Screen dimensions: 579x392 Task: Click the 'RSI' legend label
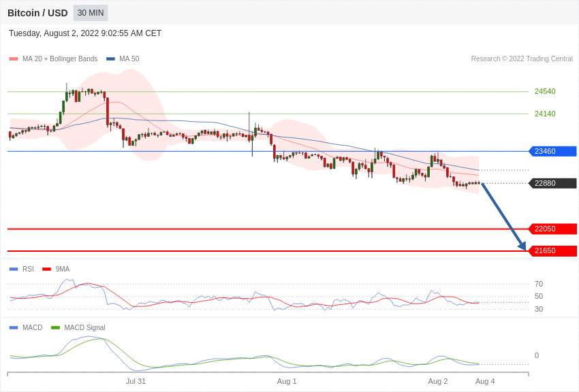tap(28, 269)
